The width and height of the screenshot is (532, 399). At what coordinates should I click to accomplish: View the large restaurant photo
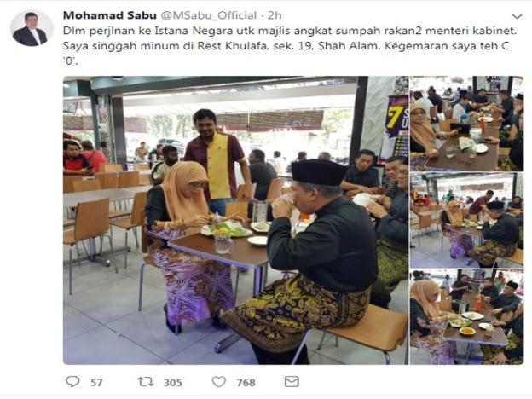click(x=235, y=220)
